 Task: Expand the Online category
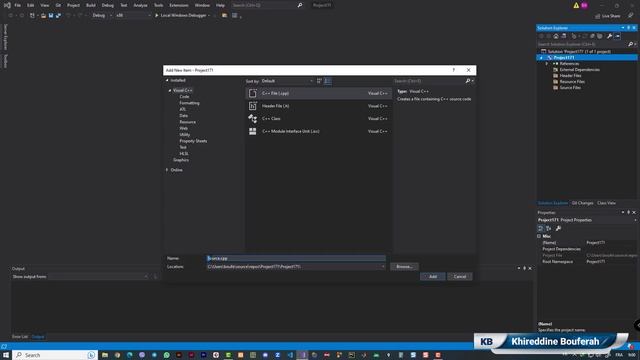click(x=167, y=170)
